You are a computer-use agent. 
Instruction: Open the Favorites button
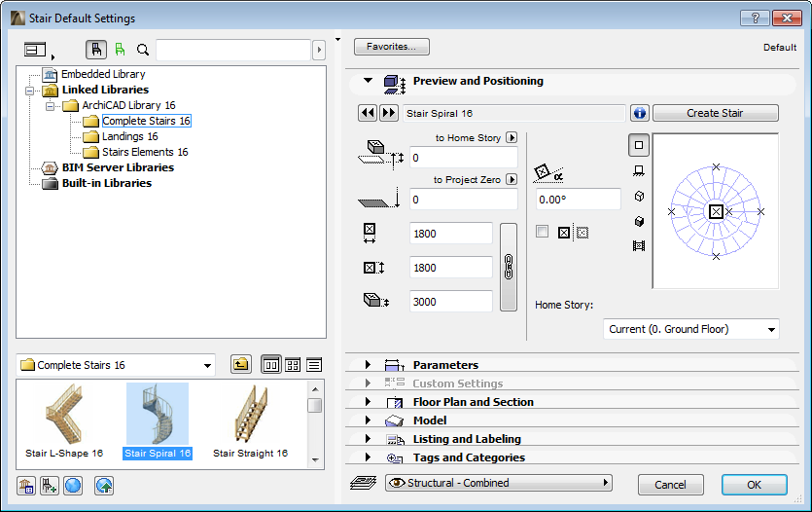tap(392, 47)
